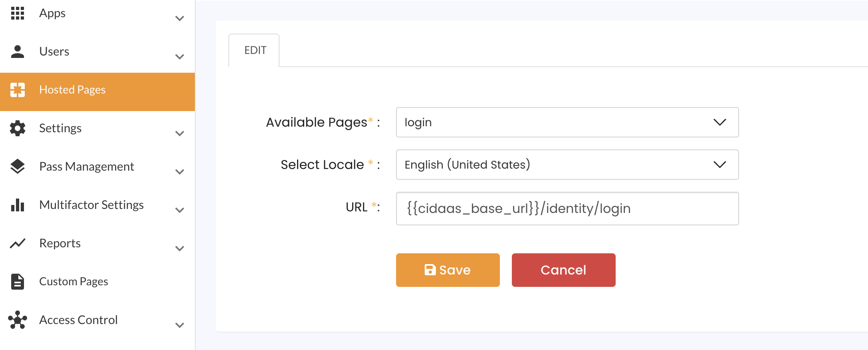The height and width of the screenshot is (350, 868).
Task: Click the Users person icon
Action: [18, 52]
